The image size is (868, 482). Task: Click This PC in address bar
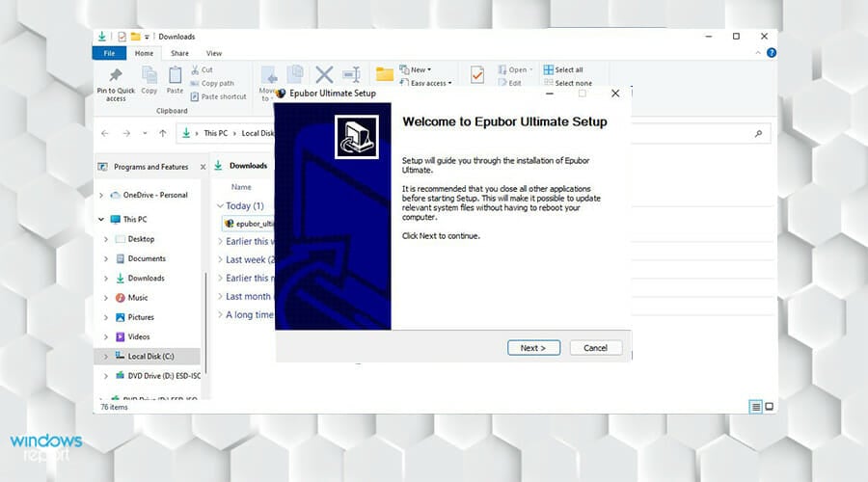pos(215,133)
